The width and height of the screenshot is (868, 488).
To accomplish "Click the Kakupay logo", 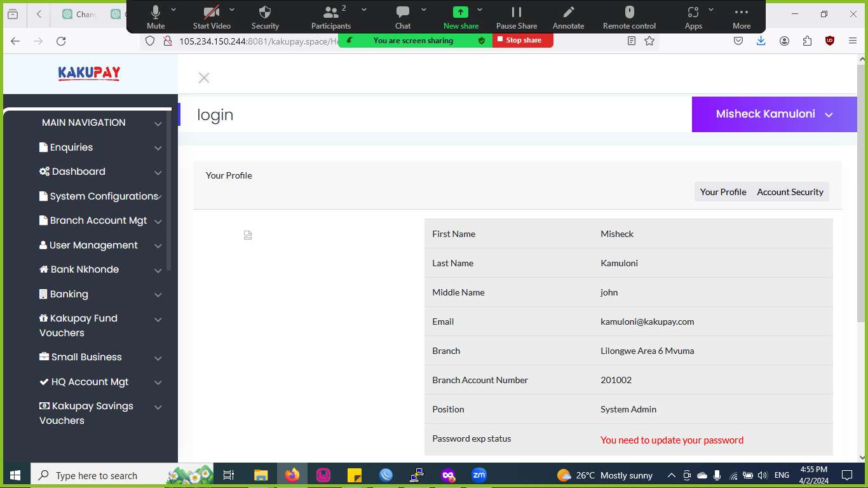I will (89, 73).
